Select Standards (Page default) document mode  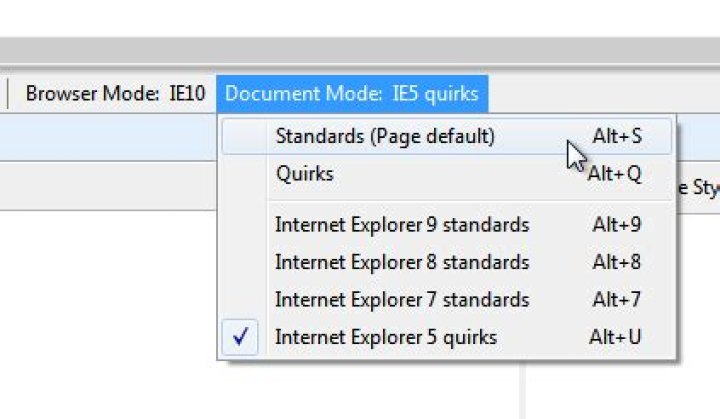385,136
